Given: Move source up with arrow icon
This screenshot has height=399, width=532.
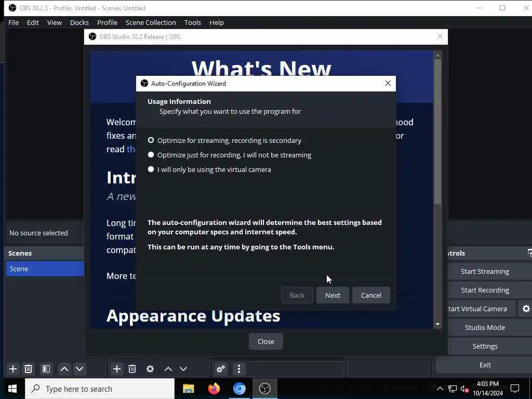Looking at the screenshot, I should [168, 369].
